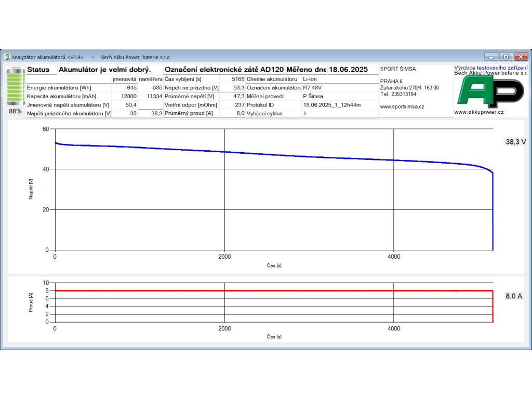Screen dimensions: 532x399
Task: Minimize the Analyzátor akumulátorů window
Action: pyautogui.click(x=491, y=57)
